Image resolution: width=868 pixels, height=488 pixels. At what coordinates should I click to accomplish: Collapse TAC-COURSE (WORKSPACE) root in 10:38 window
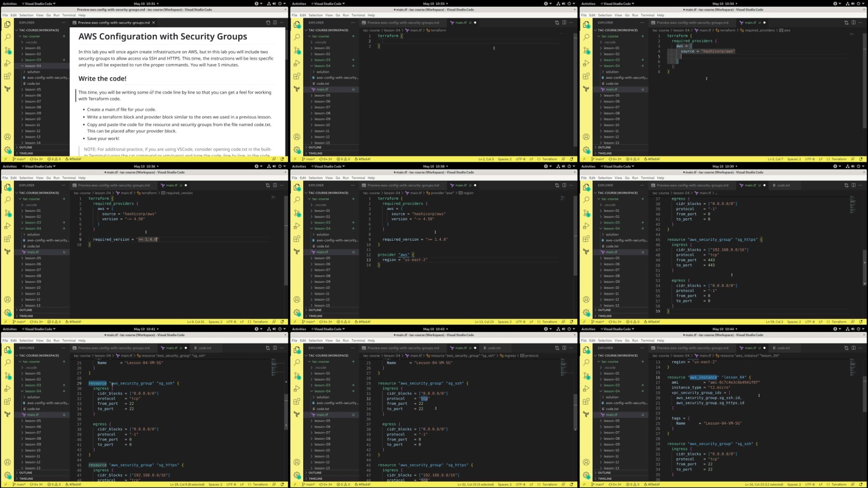click(x=328, y=193)
